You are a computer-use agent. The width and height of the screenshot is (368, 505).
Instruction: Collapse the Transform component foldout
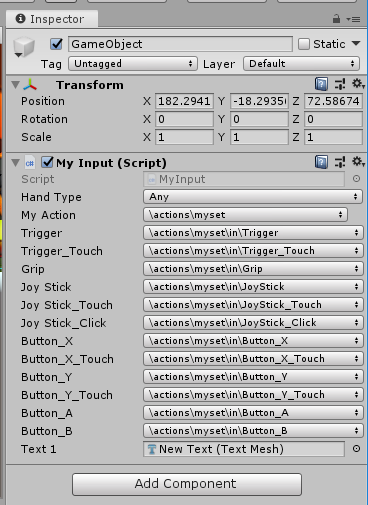pos(15,85)
